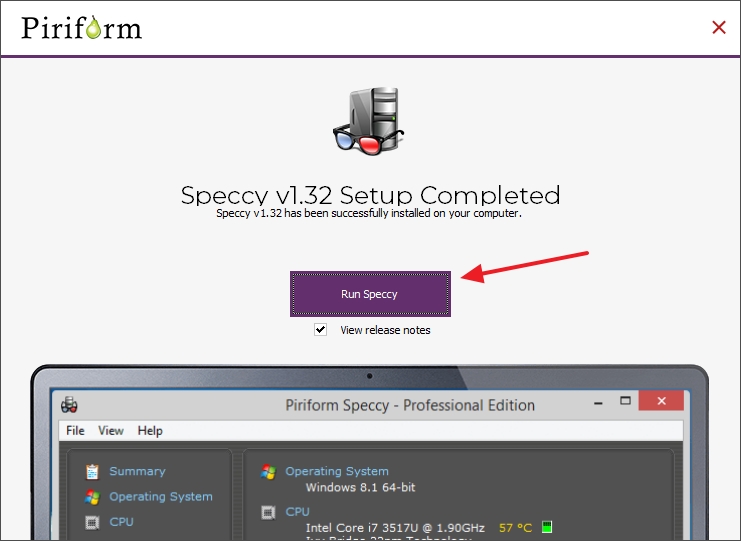Open the Help menu in preview
This screenshot has width=741, height=541.
coord(150,431)
